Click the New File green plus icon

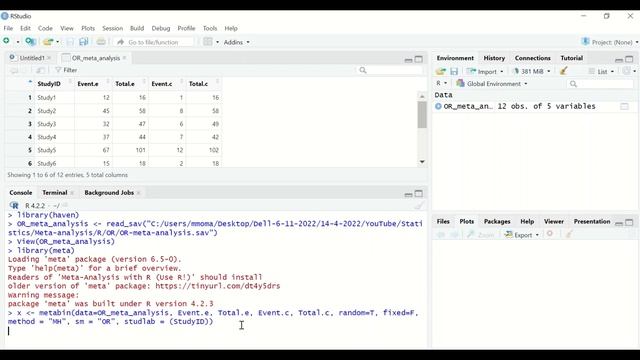[x=6, y=41]
